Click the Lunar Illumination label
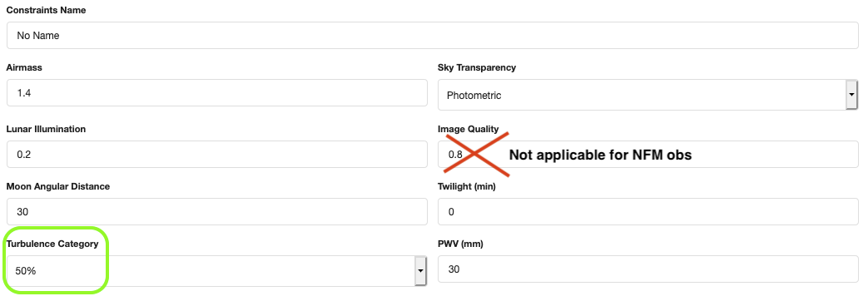 point(46,129)
